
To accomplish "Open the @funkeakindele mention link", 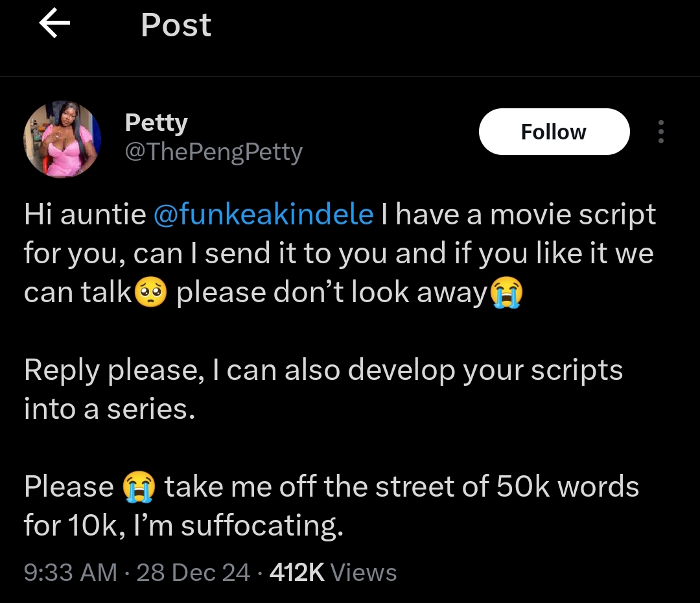I will click(263, 215).
